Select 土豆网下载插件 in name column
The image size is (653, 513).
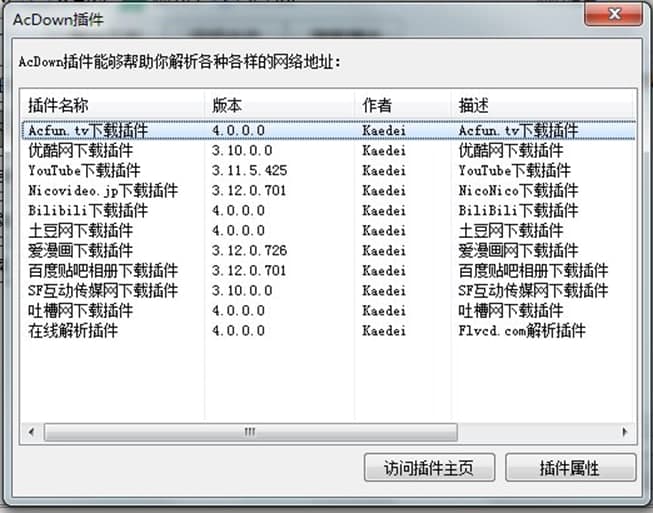tap(80, 230)
